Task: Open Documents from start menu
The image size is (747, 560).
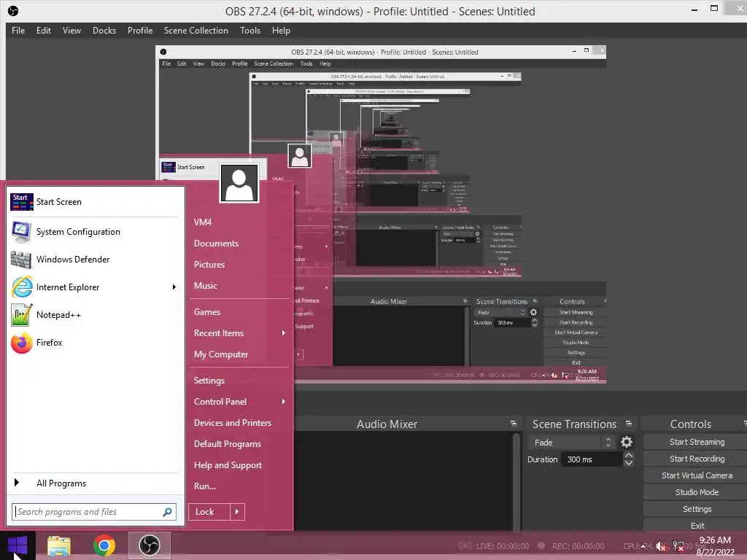Action: 216,244
